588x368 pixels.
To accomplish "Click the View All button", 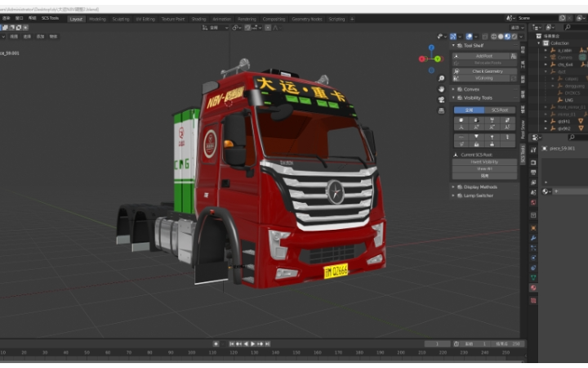I will pyautogui.click(x=484, y=169).
